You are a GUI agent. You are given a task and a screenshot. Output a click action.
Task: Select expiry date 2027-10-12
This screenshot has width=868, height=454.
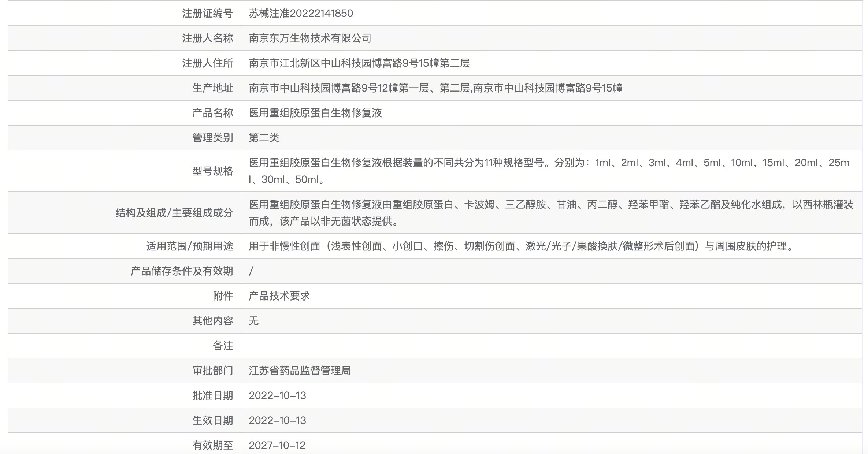click(x=277, y=445)
